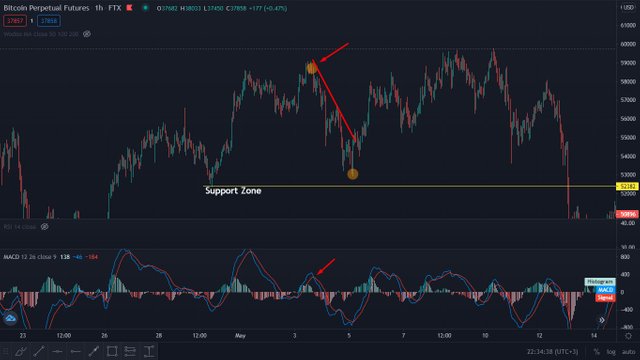Click the 1h timeframe label
Viewport: 640px width, 360px height.
(99, 8)
